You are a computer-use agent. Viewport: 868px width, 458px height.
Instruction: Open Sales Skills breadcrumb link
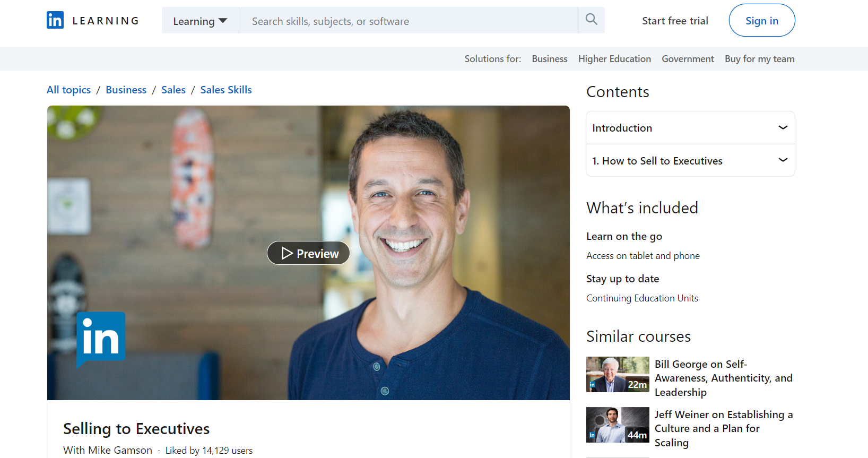coord(226,90)
